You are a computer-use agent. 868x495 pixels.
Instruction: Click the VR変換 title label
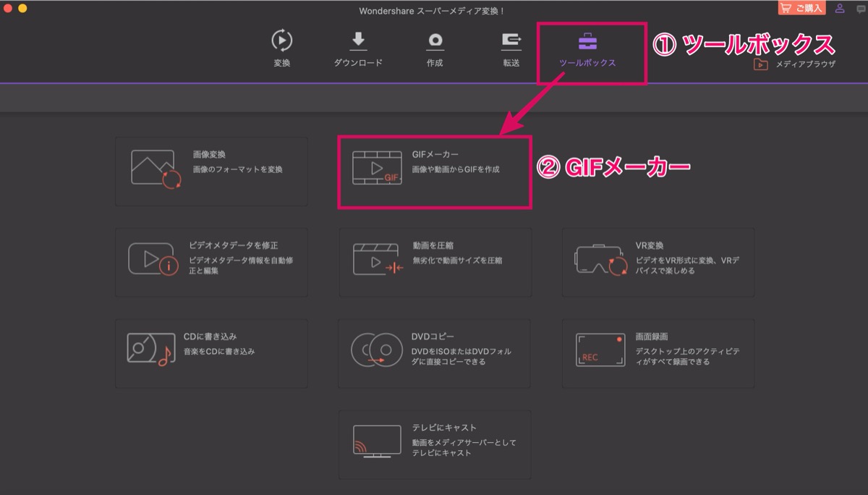click(650, 245)
